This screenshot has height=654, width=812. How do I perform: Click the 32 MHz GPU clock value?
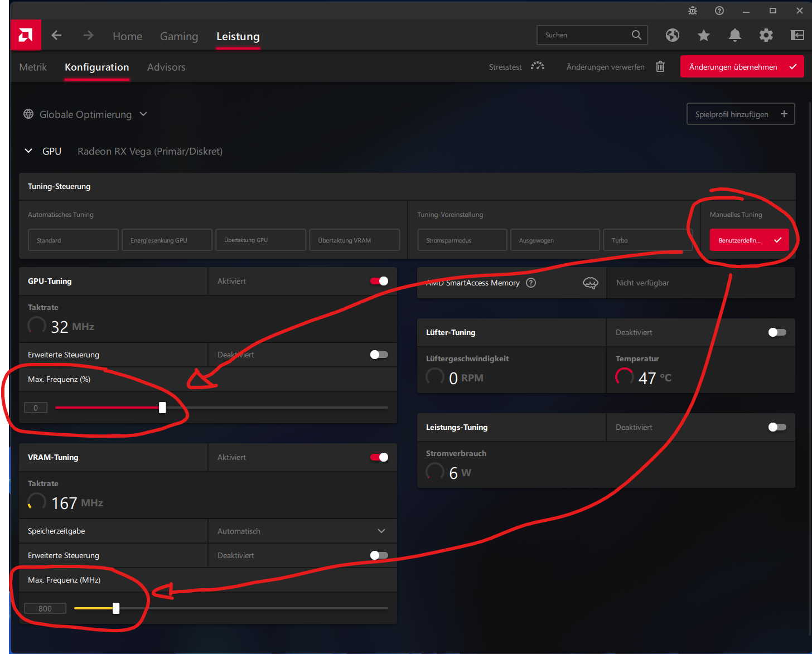(72, 327)
